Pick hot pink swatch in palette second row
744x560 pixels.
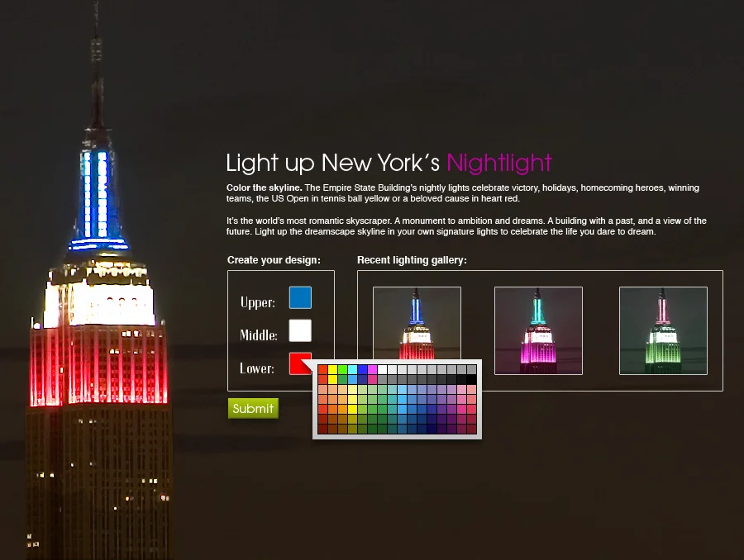373,379
